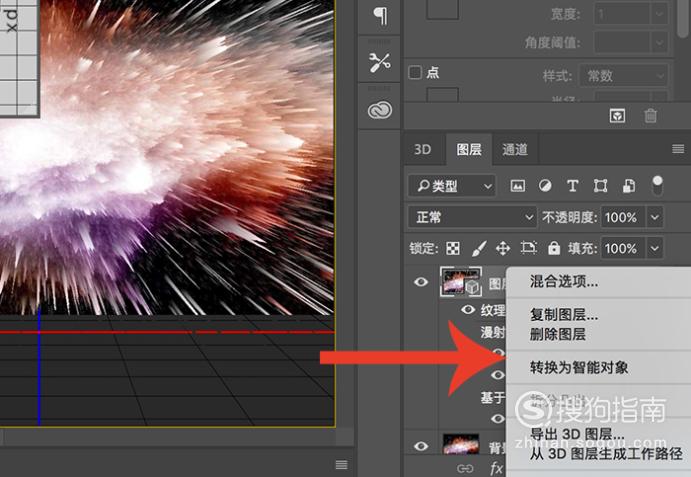Click the 不透明度 100% value field
This screenshot has height=477, width=691.
pos(622,217)
